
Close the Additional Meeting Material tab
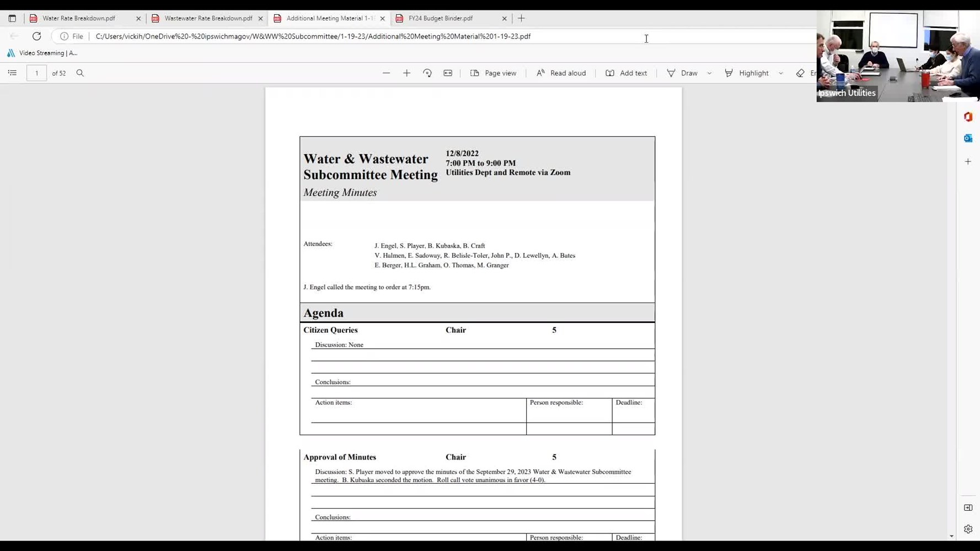pyautogui.click(x=383, y=18)
